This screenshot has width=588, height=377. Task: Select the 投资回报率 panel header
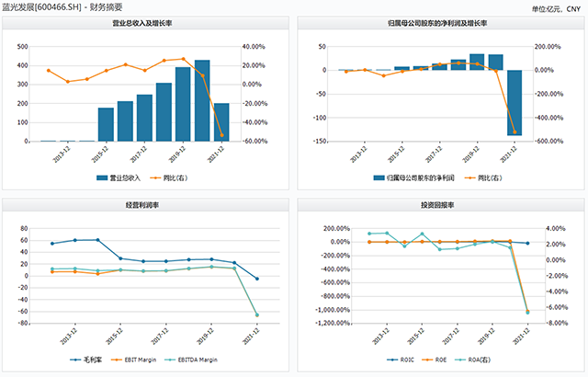(x=441, y=205)
